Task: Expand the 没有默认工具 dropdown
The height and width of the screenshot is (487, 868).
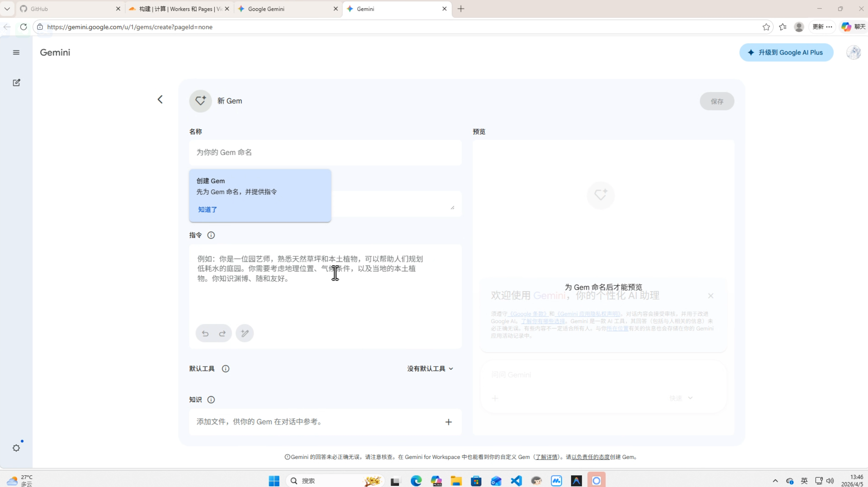Action: coord(430,369)
